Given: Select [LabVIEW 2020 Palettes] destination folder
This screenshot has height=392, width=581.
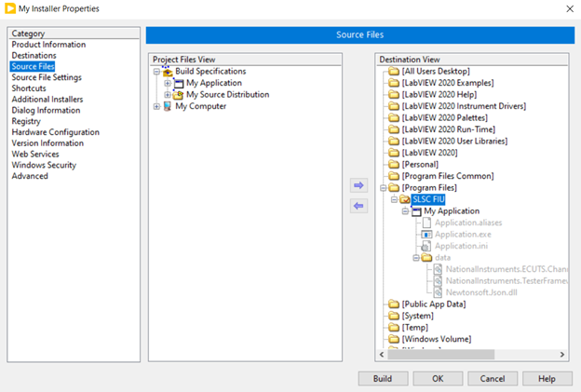Looking at the screenshot, I should (445, 118).
